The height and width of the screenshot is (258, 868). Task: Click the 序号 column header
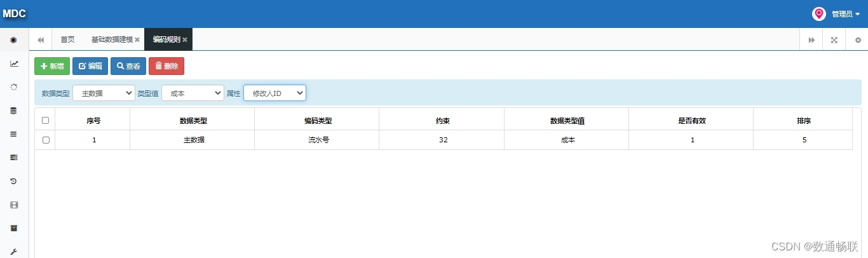tap(93, 120)
